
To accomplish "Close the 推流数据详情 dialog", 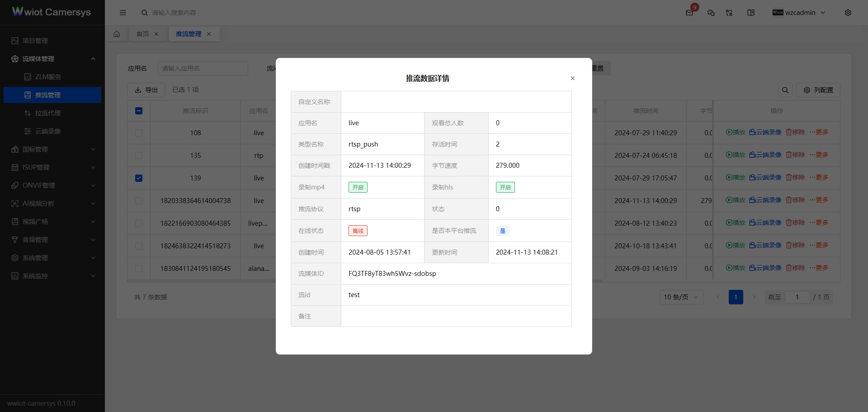I will tap(573, 78).
